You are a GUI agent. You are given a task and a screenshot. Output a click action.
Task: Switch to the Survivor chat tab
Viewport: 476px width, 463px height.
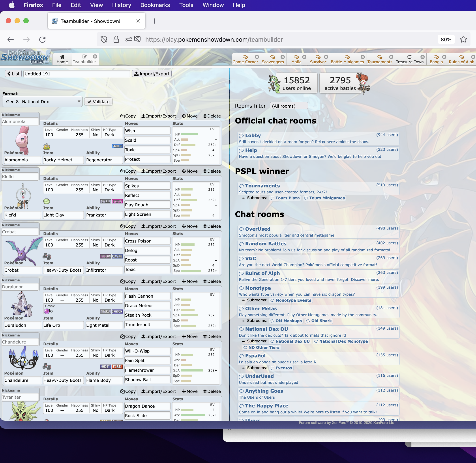tap(318, 59)
